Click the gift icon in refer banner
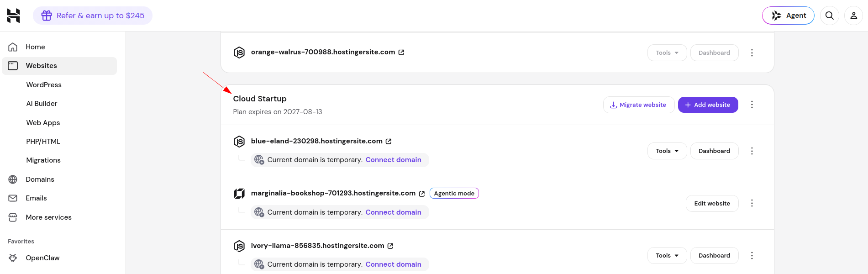The height and width of the screenshot is (274, 868). [x=47, y=16]
